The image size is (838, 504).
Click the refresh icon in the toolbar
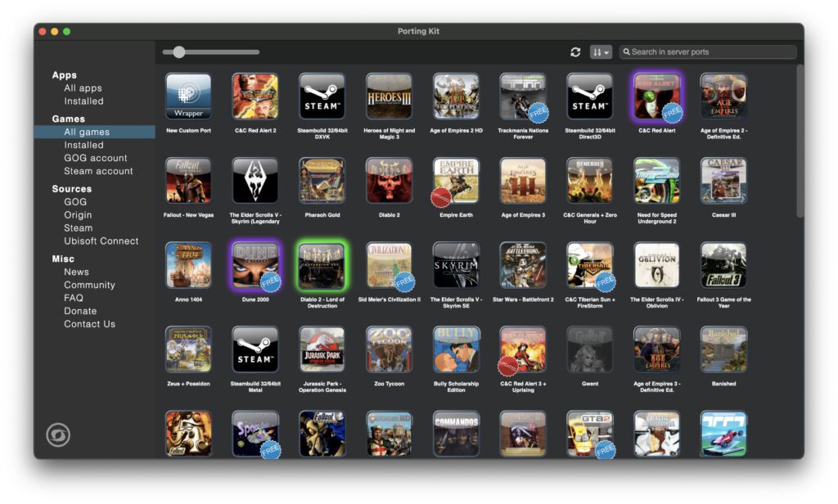coord(575,52)
